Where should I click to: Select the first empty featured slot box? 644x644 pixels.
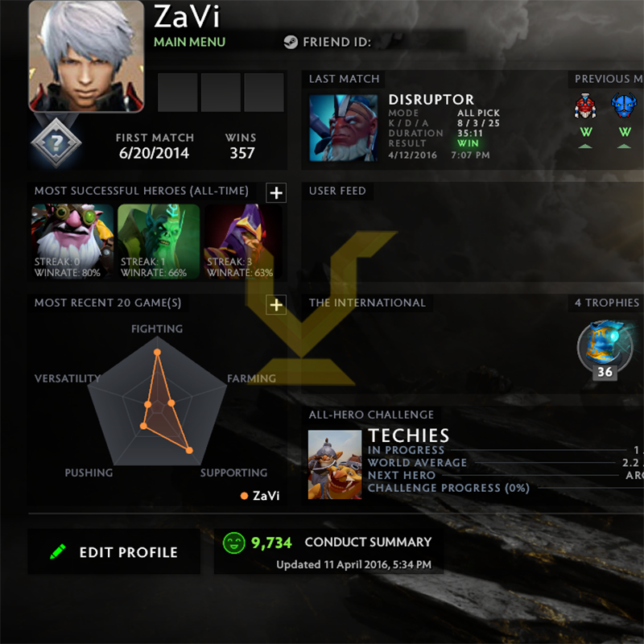coord(177,93)
